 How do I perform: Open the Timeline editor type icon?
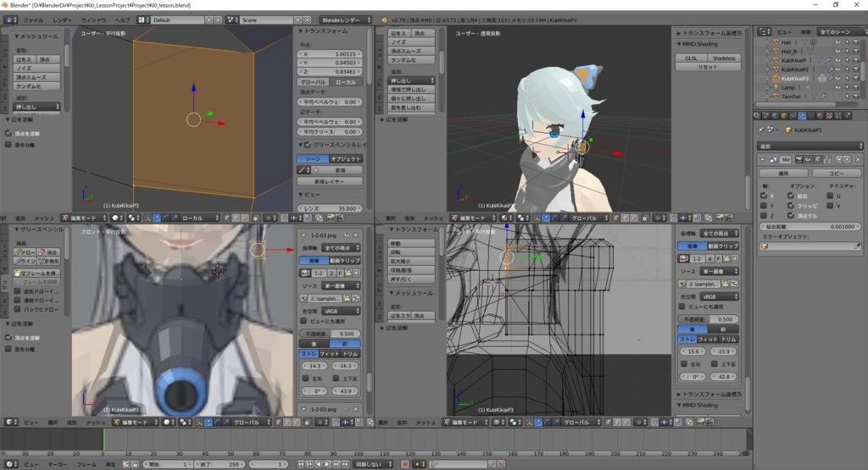[x=10, y=464]
